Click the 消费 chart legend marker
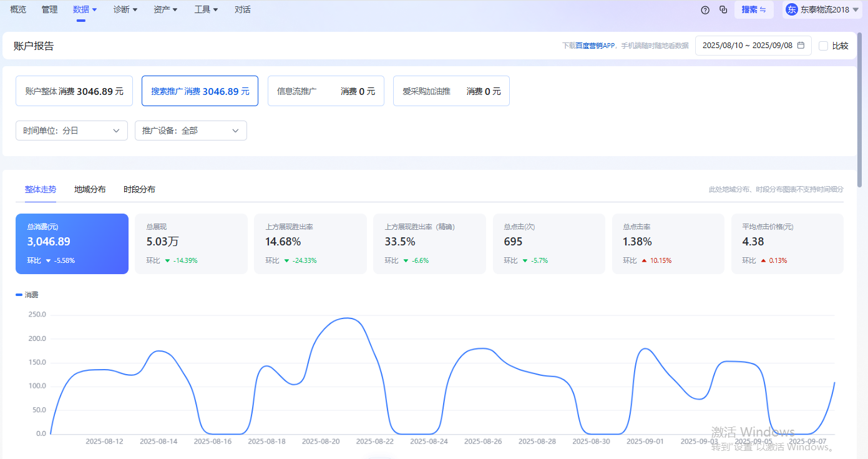Viewport: 868px width, 459px height. click(x=19, y=295)
